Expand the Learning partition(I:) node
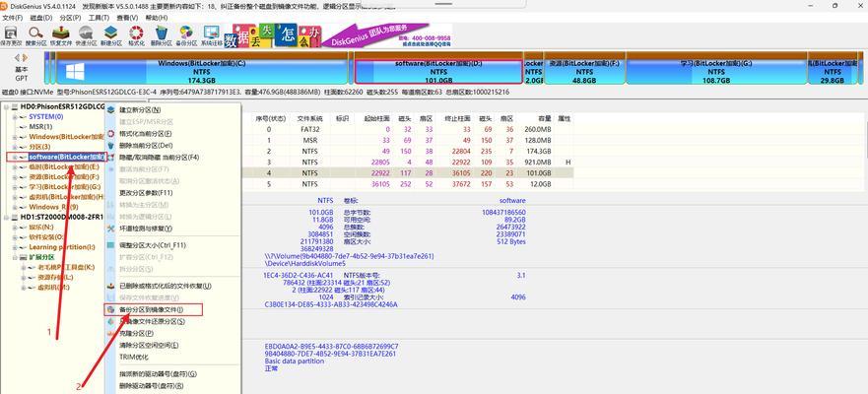The width and height of the screenshot is (868, 394). [x=15, y=247]
